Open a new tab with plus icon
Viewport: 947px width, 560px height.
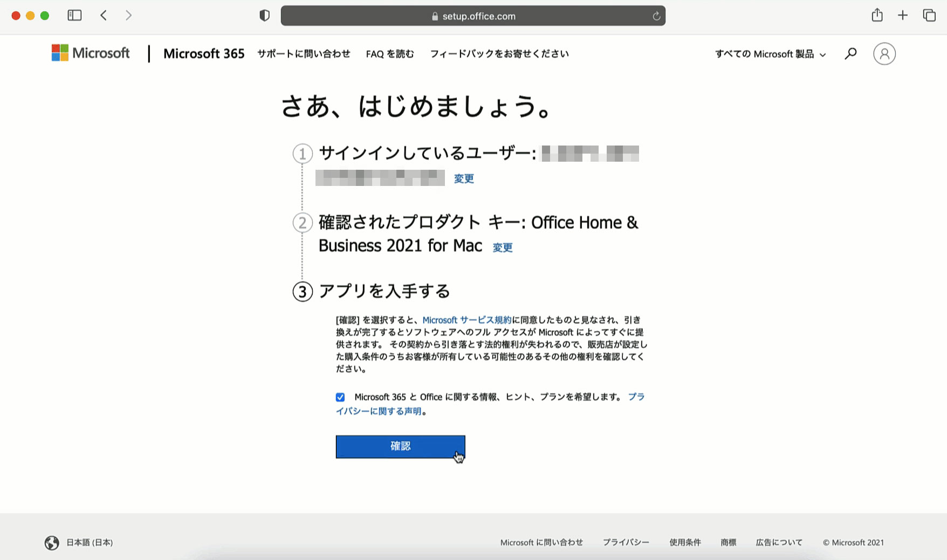point(903,16)
